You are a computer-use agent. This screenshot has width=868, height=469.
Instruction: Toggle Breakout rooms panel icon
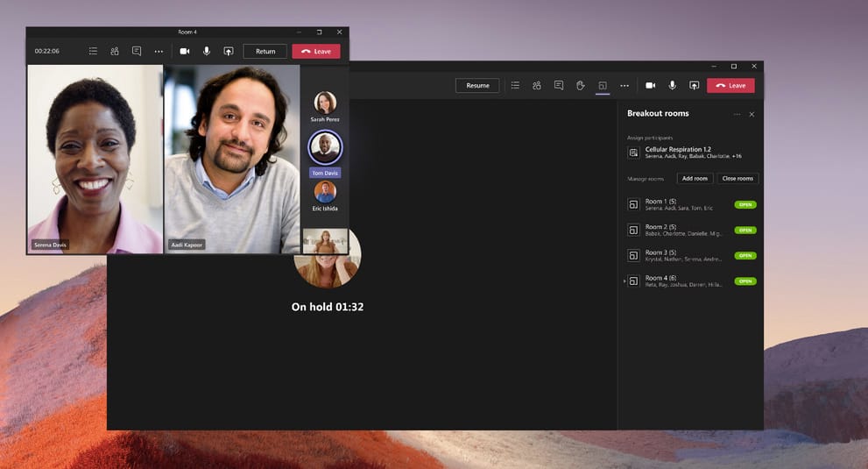tap(603, 85)
